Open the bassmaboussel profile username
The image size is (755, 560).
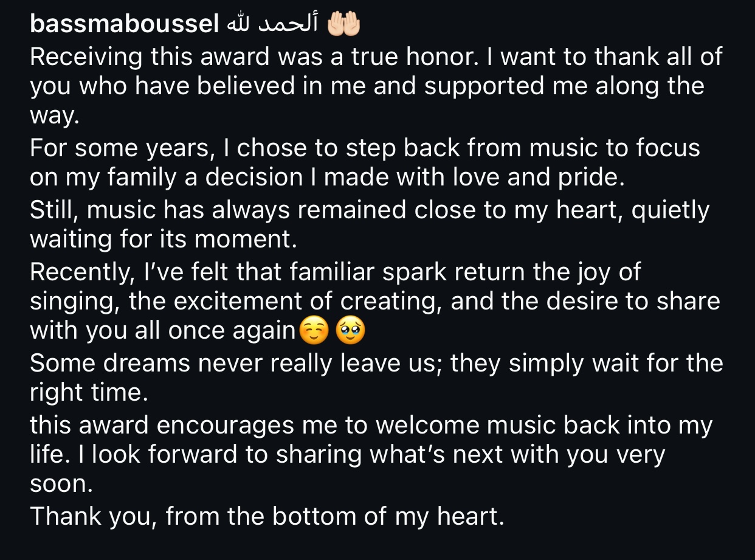pos(125,24)
